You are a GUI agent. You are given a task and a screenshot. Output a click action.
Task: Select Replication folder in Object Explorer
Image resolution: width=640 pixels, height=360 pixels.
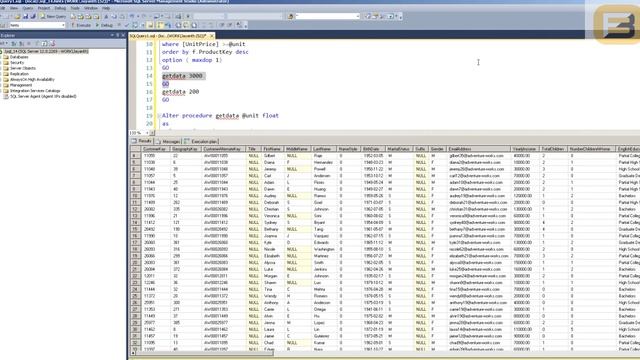[x=19, y=74]
